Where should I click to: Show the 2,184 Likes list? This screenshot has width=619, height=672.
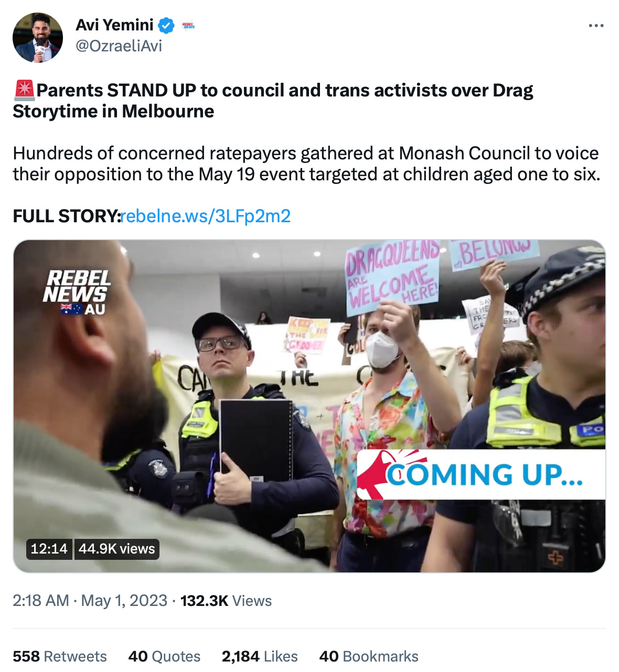click(260, 656)
